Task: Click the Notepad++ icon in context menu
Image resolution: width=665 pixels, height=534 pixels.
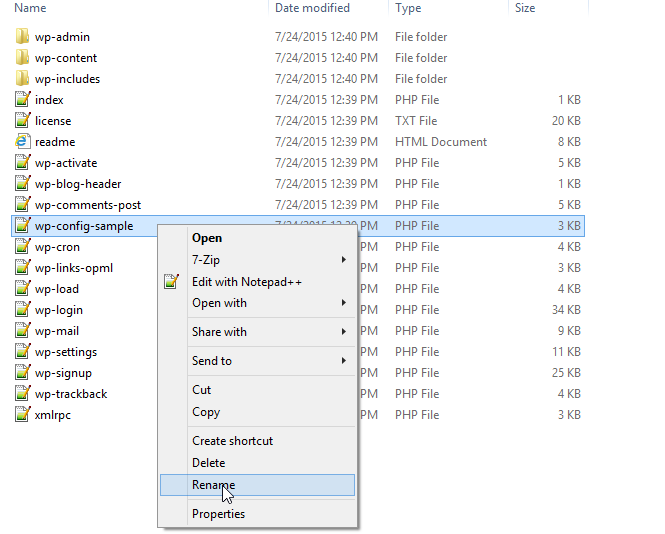Action: 172,281
